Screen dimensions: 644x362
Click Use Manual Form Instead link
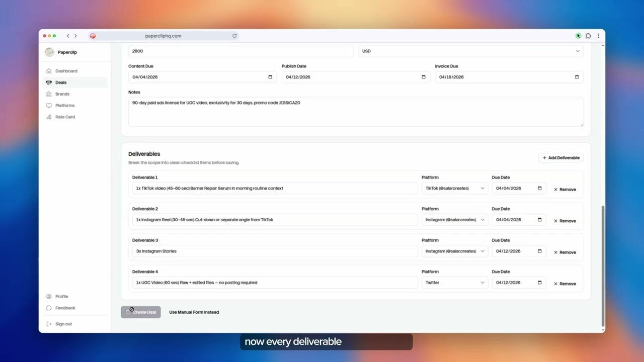(x=194, y=312)
